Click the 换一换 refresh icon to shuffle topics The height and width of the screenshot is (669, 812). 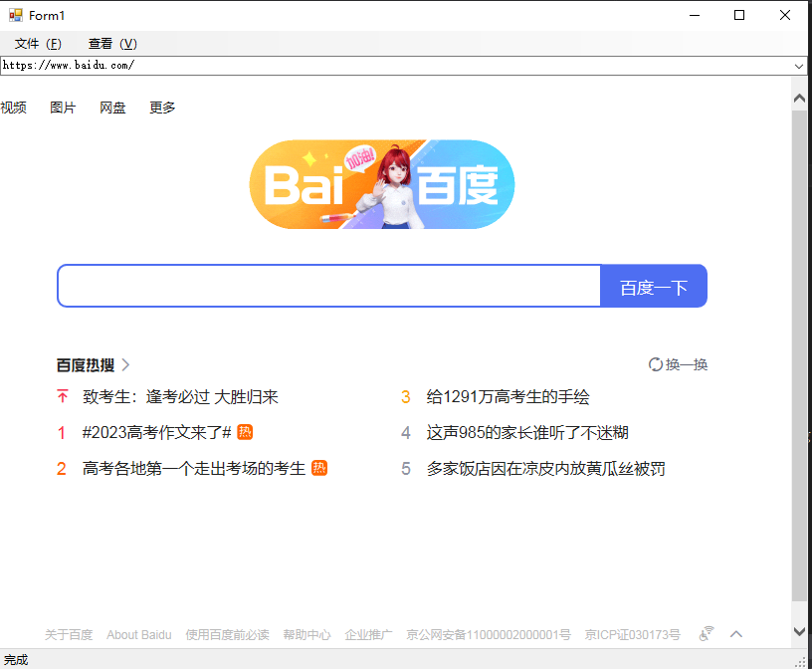click(655, 364)
